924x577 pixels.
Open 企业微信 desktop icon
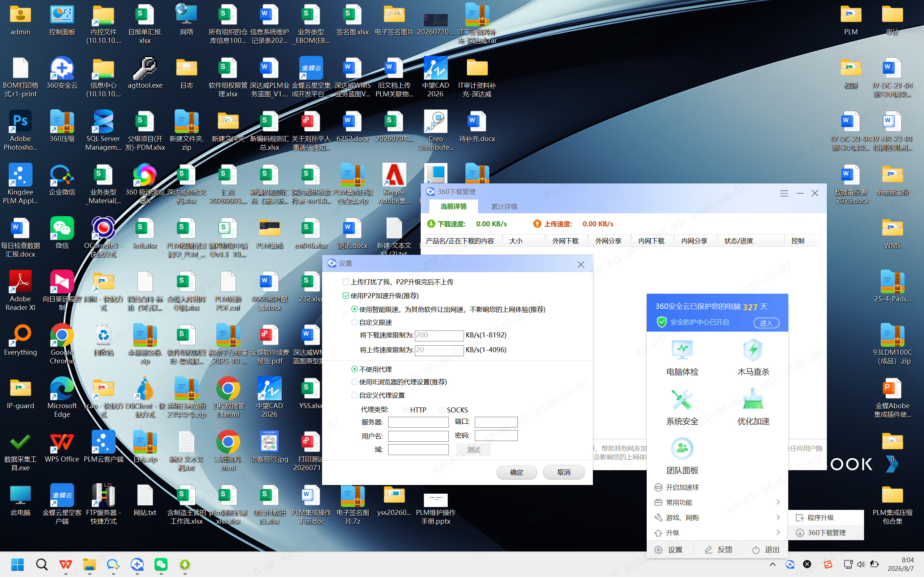tap(62, 179)
